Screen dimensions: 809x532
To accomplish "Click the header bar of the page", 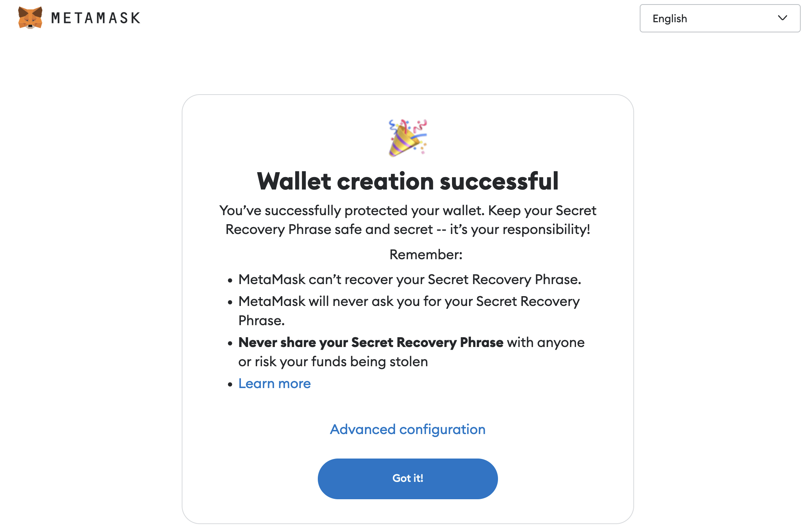I will (x=404, y=19).
